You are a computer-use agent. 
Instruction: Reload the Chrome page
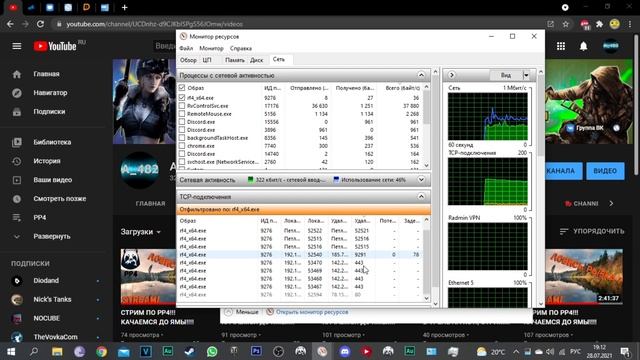pyautogui.click(x=40, y=24)
